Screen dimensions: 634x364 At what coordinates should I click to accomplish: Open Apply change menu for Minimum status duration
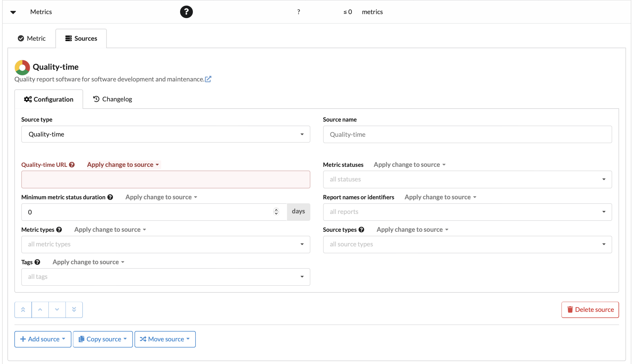point(161,197)
